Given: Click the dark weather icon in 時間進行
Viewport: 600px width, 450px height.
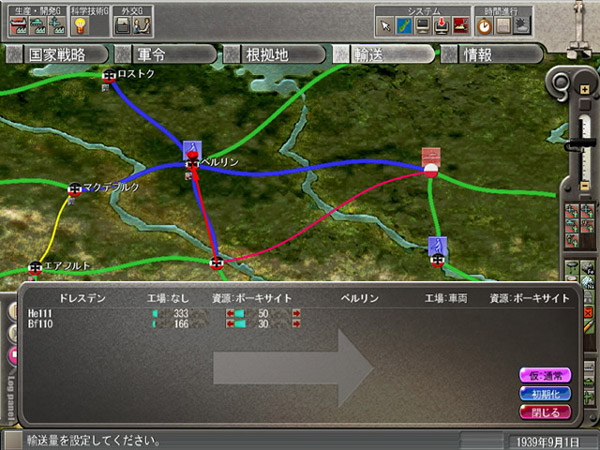Looking at the screenshot, I should tap(522, 26).
